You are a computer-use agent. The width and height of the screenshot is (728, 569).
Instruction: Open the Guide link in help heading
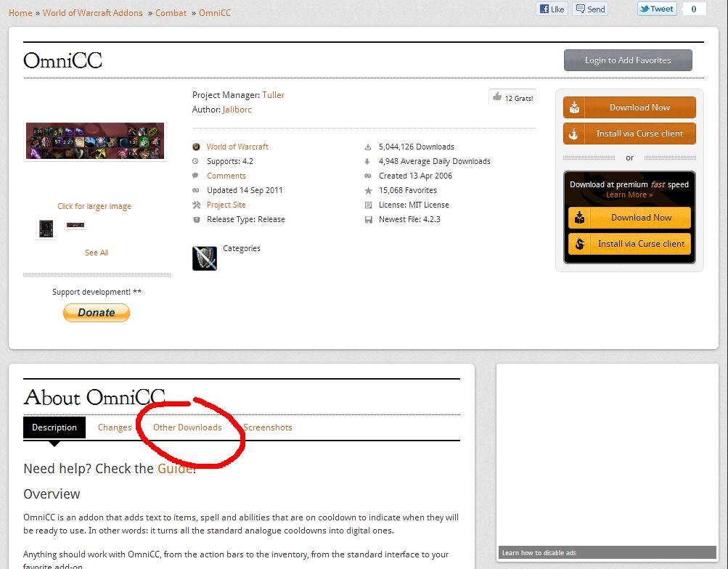coord(175,469)
